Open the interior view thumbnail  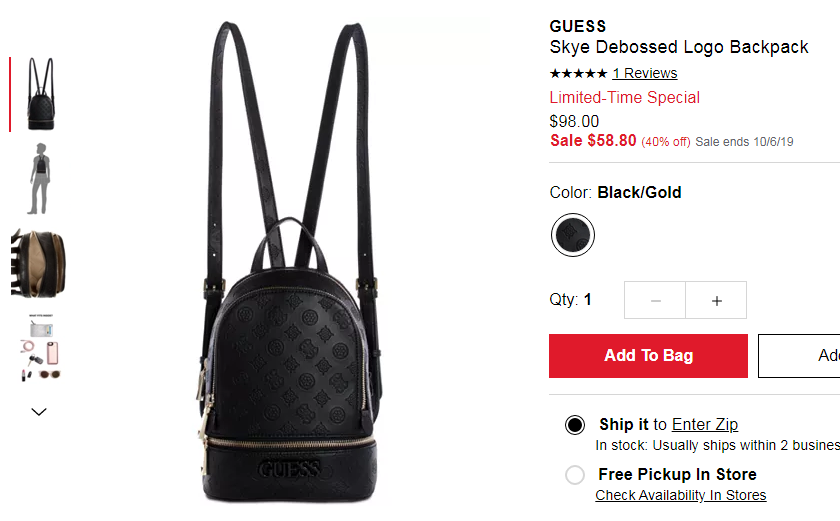tap(38, 263)
